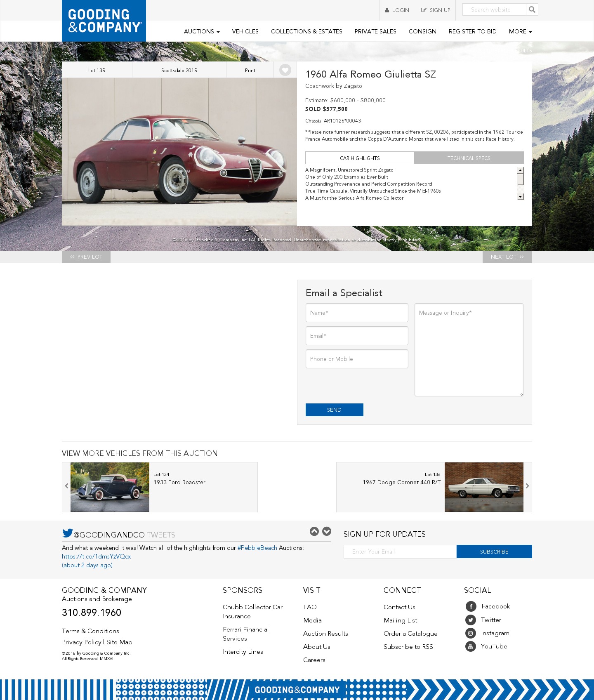This screenshot has height=700, width=594.
Task: Focus the Search website field
Action: click(494, 9)
